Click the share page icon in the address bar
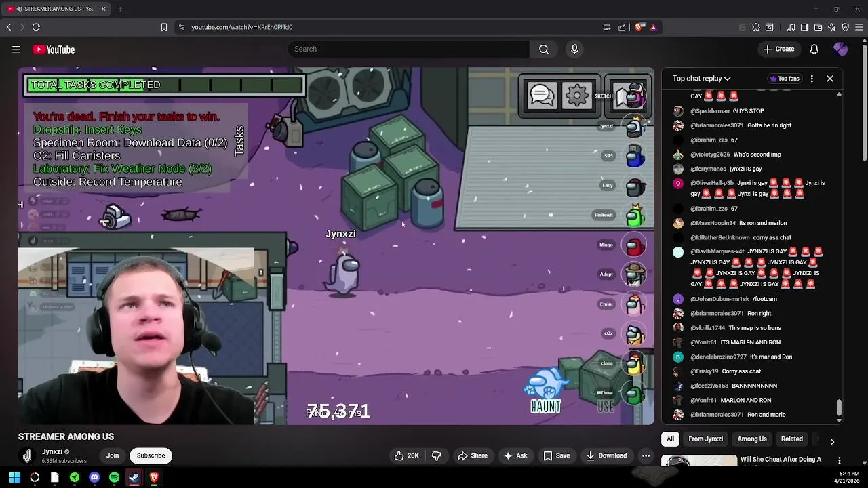 [622, 27]
